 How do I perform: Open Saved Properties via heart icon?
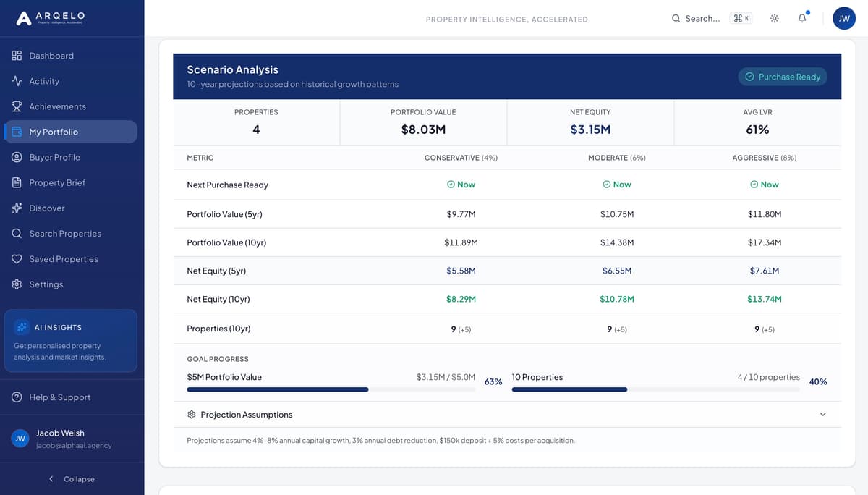click(x=15, y=258)
